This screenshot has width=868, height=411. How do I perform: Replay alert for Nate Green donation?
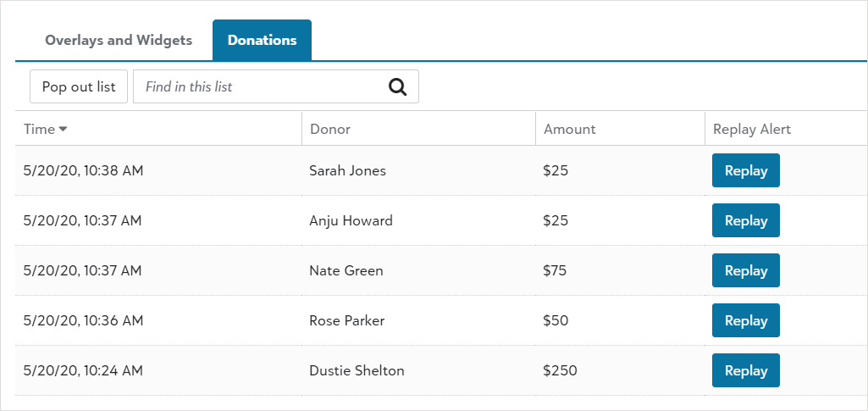click(x=746, y=270)
